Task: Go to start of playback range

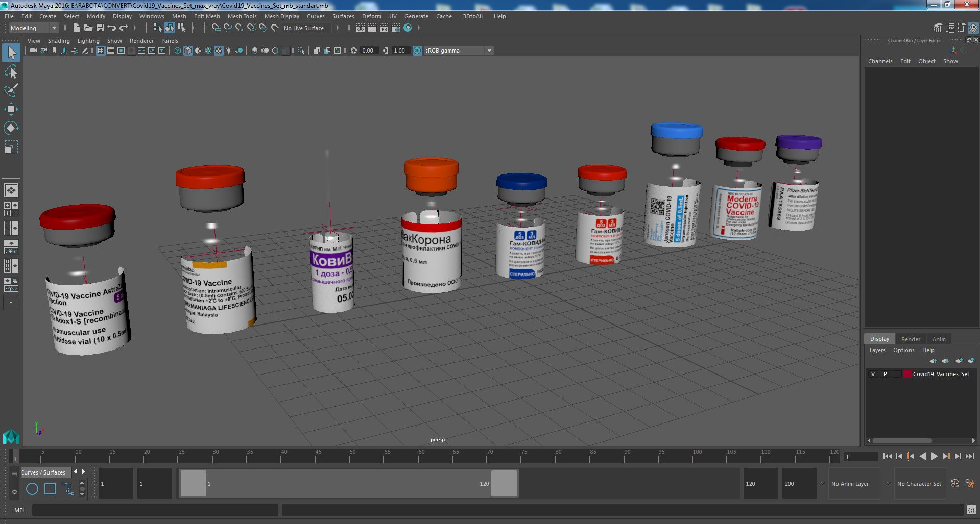Action: (887, 457)
